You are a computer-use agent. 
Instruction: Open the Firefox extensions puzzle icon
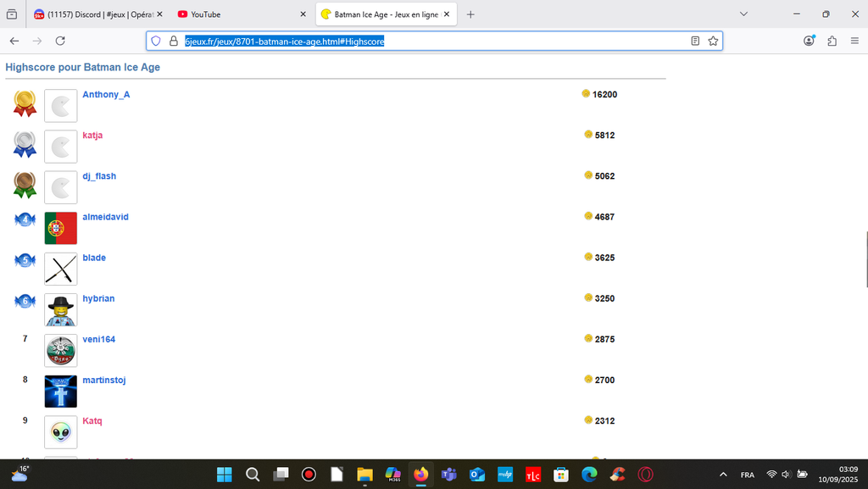[832, 41]
